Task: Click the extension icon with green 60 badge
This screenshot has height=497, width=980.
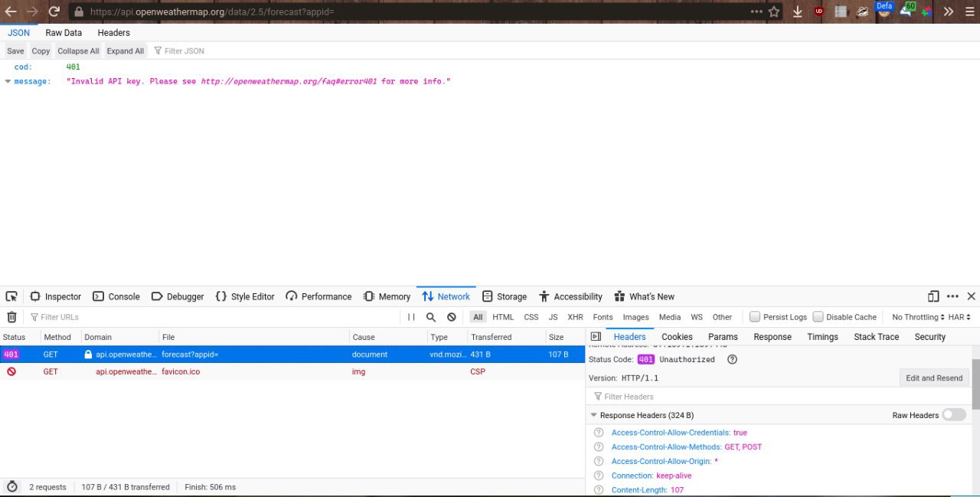Action: (x=906, y=10)
